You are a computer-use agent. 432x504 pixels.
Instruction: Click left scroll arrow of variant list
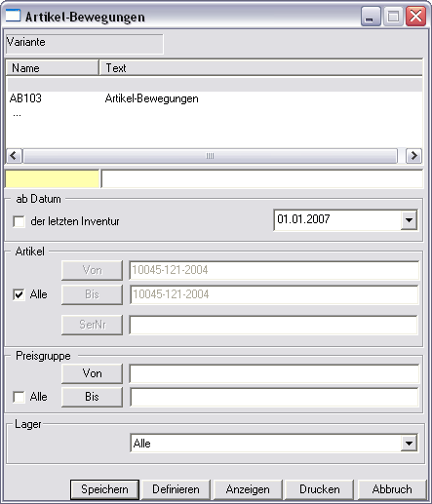click(14, 156)
